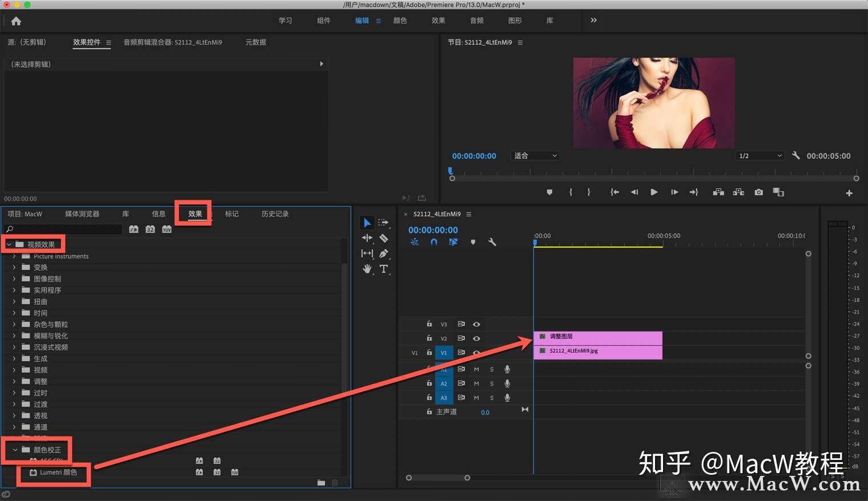Toggle Snap in Timeline with the magnet icon
Screen dimensions: 868x501
pos(434,242)
